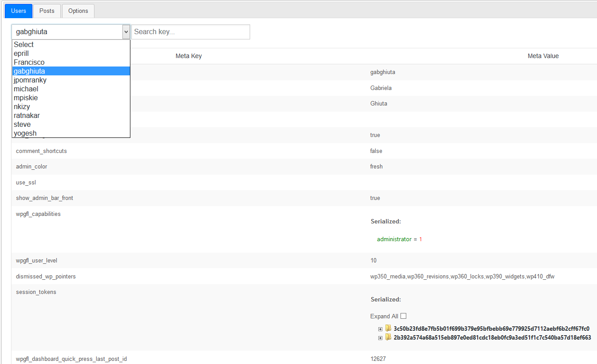The height and width of the screenshot is (364, 597).
Task: Click the wpgfl_capabilities meta key
Action: click(x=38, y=214)
